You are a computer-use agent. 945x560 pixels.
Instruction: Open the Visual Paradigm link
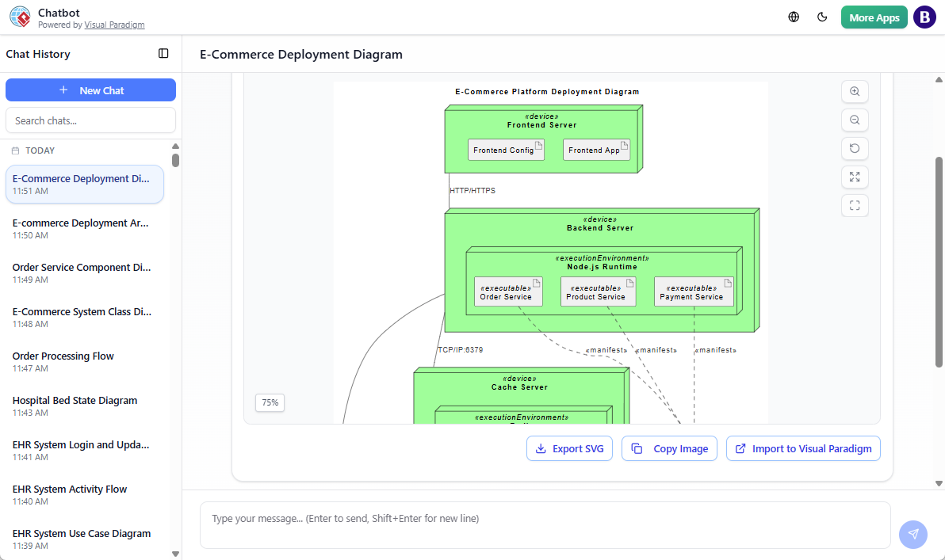(114, 25)
